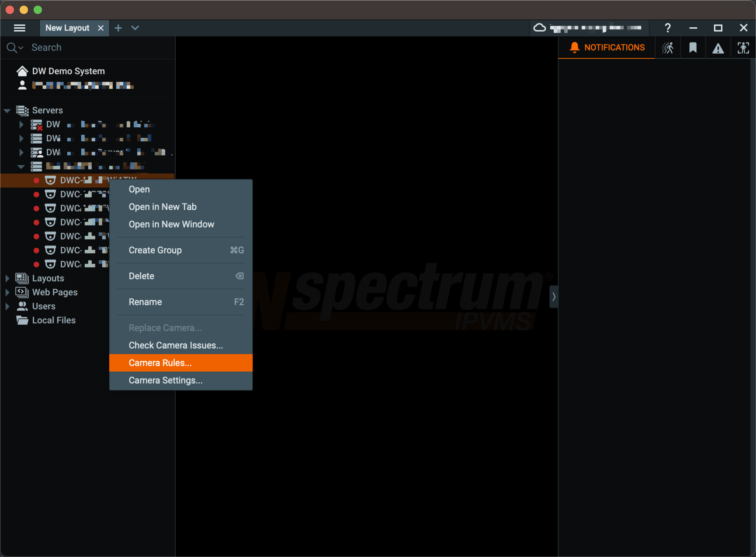
Task: Expand the Web Pages tree node
Action: 7,292
